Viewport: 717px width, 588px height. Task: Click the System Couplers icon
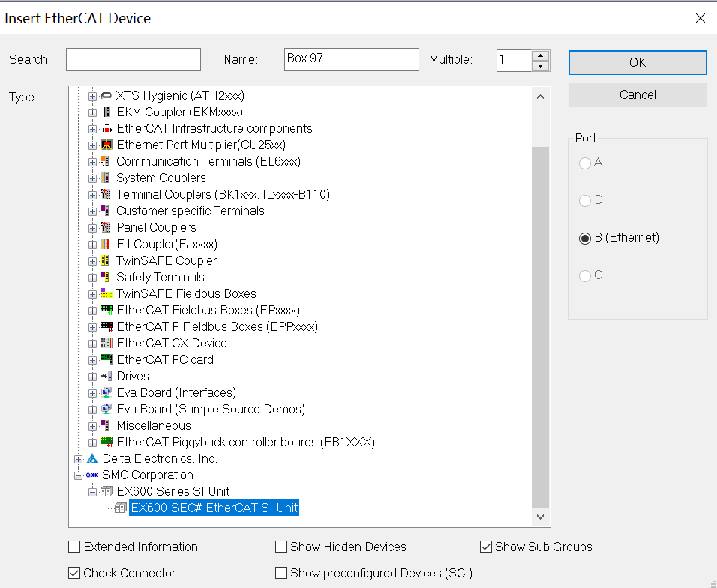tap(105, 178)
